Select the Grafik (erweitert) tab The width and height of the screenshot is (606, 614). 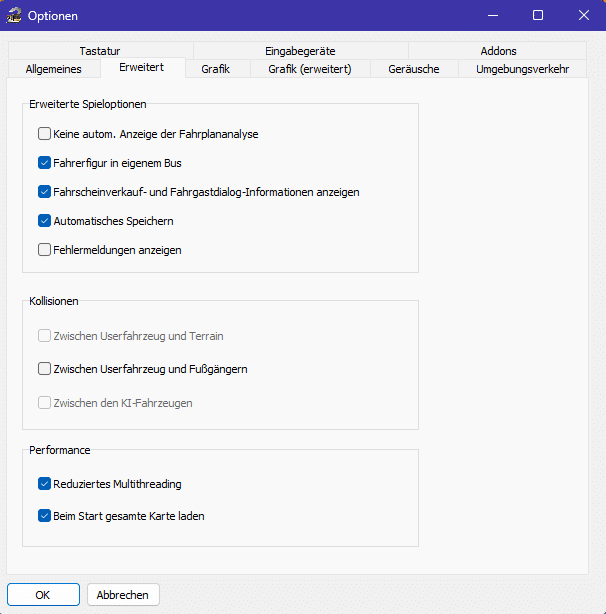pos(308,69)
